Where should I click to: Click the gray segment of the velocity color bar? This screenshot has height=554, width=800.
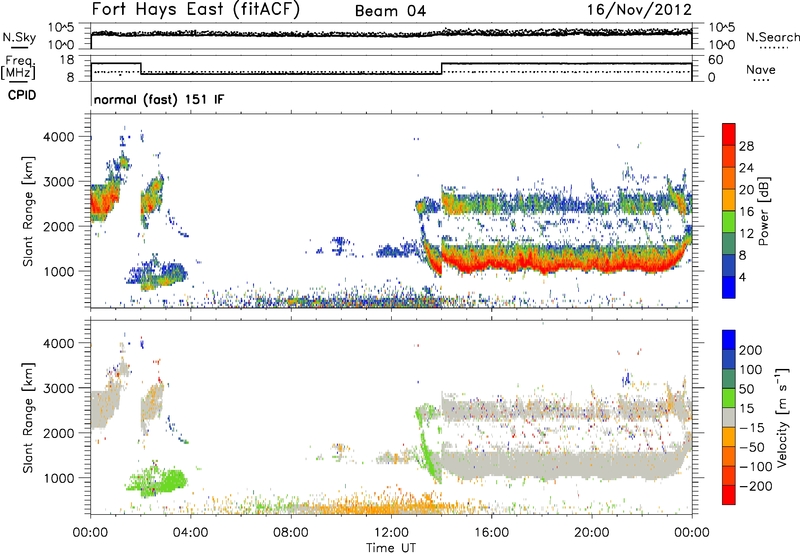coord(729,417)
